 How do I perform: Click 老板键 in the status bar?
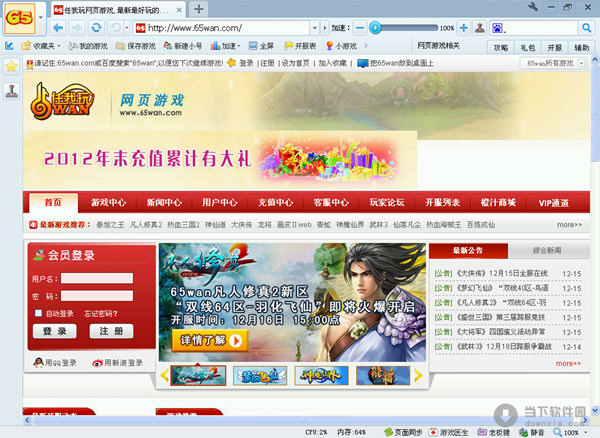point(494,432)
